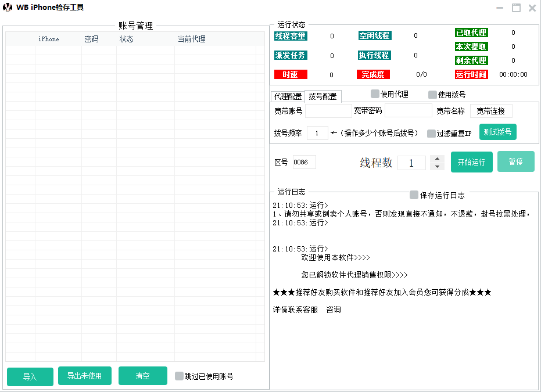Image resolution: width=541 pixels, height=392 pixels.
Task: Click the 测试拨号 button
Action: click(497, 132)
